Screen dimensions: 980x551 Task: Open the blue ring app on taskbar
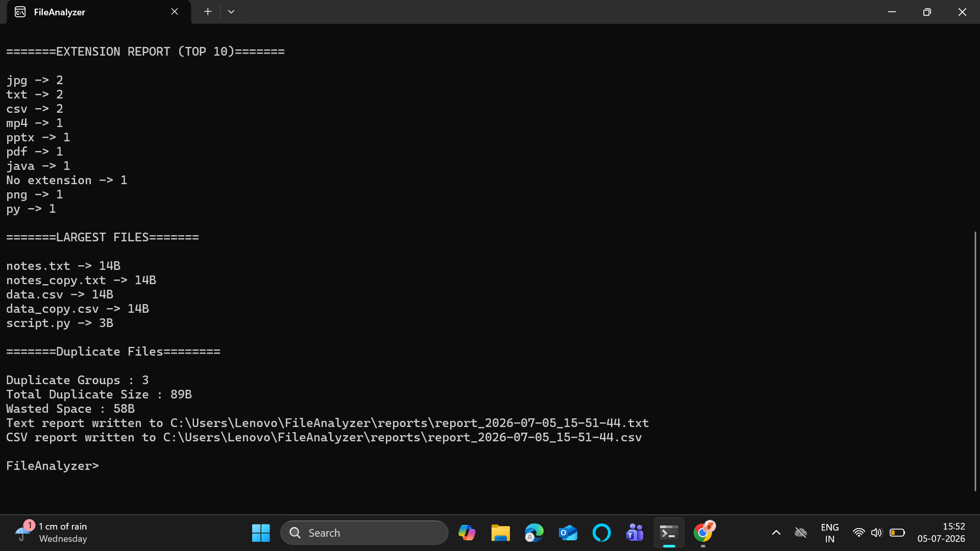click(x=601, y=533)
